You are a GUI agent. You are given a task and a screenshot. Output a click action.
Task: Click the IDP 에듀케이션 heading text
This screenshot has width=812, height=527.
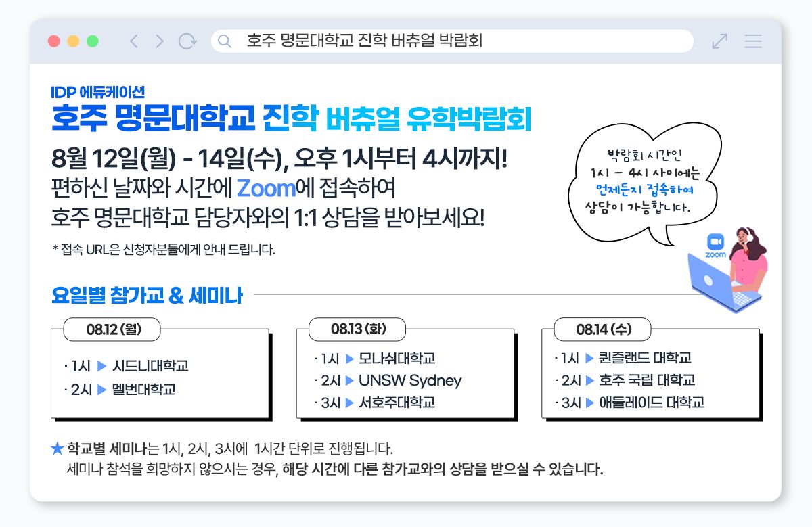pos(97,92)
